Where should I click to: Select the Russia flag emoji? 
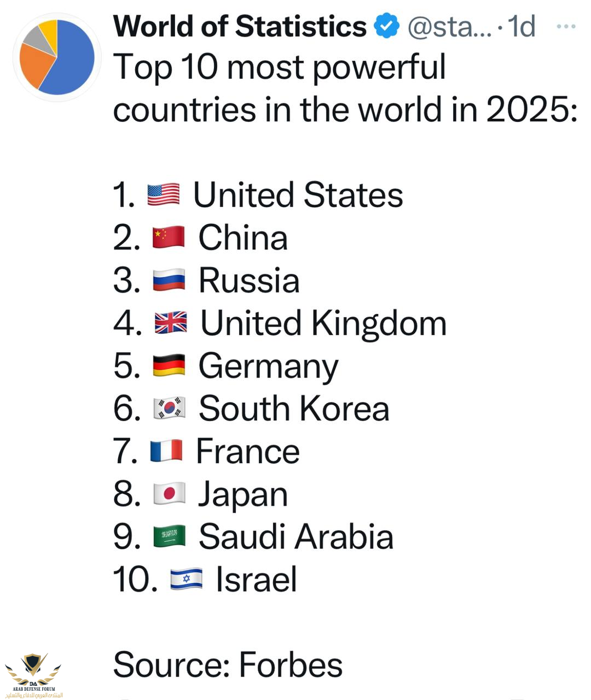pyautogui.click(x=169, y=281)
